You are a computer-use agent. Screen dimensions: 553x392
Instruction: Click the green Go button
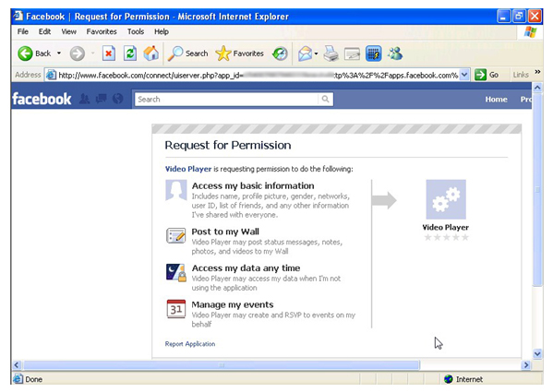pos(487,75)
